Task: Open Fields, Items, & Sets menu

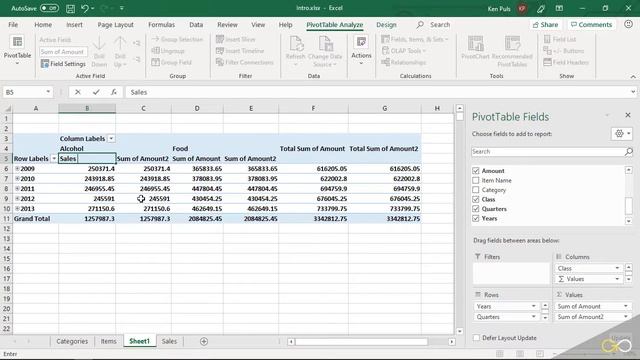Action: (x=415, y=39)
